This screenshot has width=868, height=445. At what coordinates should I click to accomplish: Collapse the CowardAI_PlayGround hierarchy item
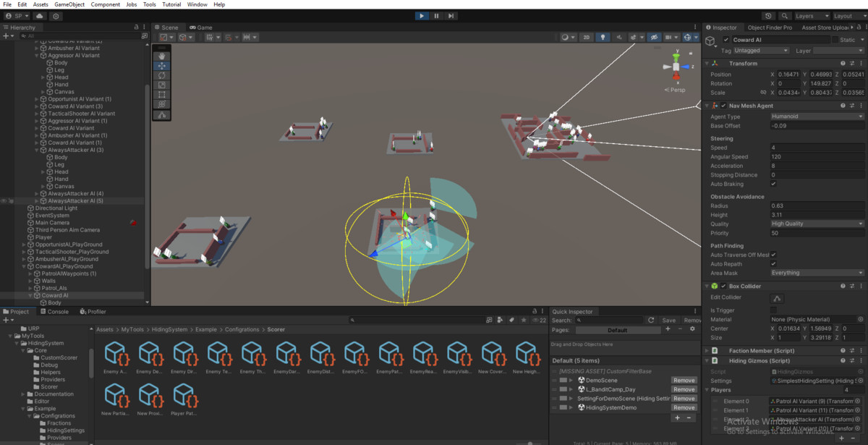tap(22, 266)
